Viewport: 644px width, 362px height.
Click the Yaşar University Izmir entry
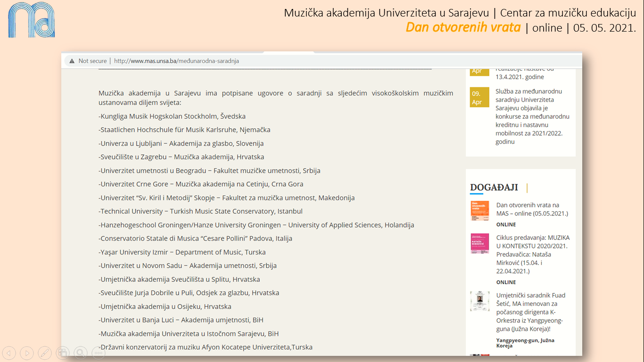pos(182,252)
